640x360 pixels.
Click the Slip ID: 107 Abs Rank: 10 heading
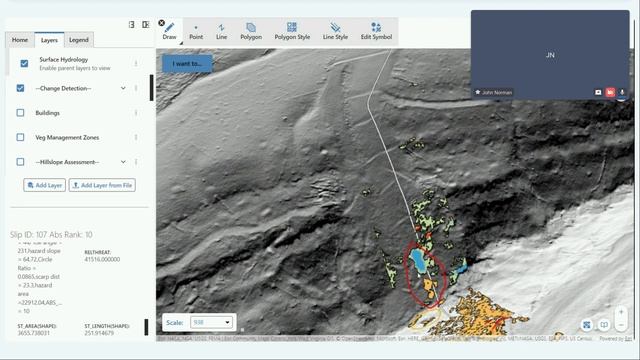[x=51, y=235]
